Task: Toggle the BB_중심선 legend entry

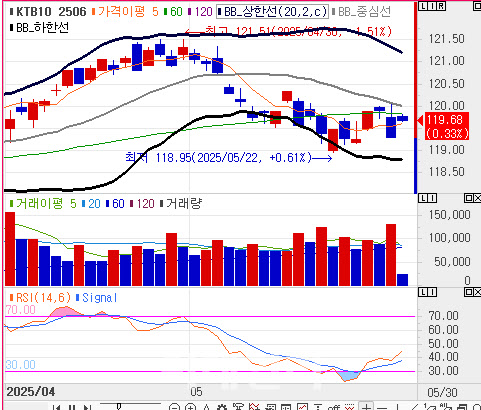Action: (361, 12)
